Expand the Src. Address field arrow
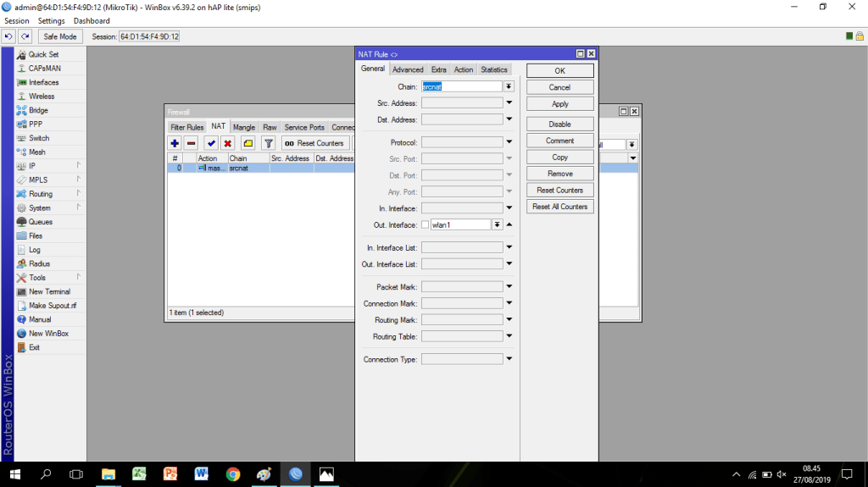Screen dimensions: 868x487 point(509,103)
